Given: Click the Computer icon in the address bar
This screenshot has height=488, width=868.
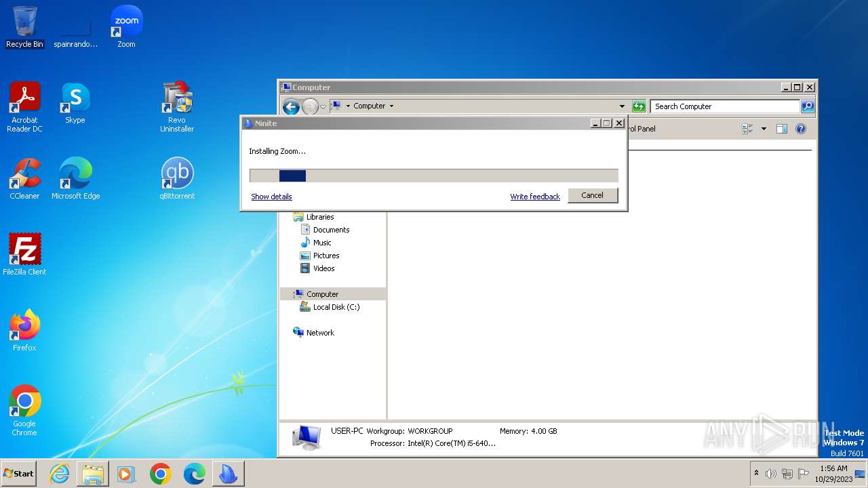Looking at the screenshot, I should (335, 106).
